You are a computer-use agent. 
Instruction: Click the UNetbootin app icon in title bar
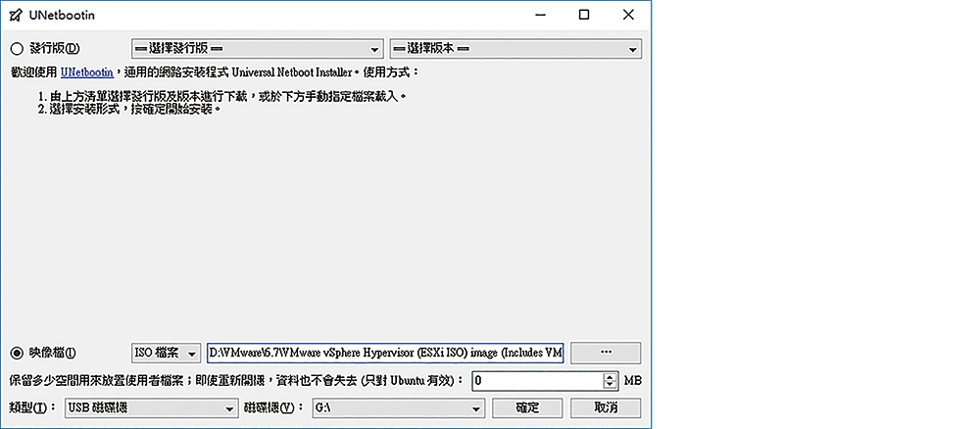15,15
